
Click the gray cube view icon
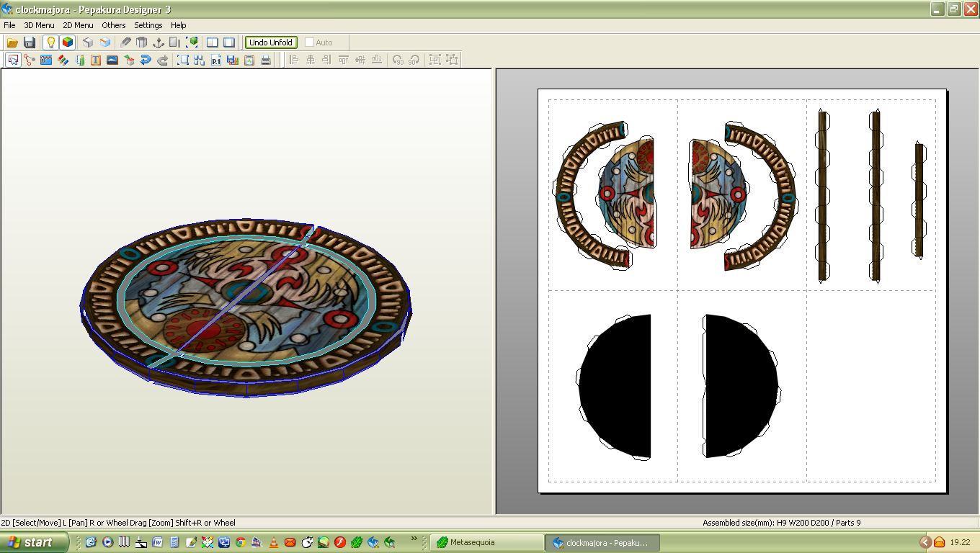(x=88, y=42)
